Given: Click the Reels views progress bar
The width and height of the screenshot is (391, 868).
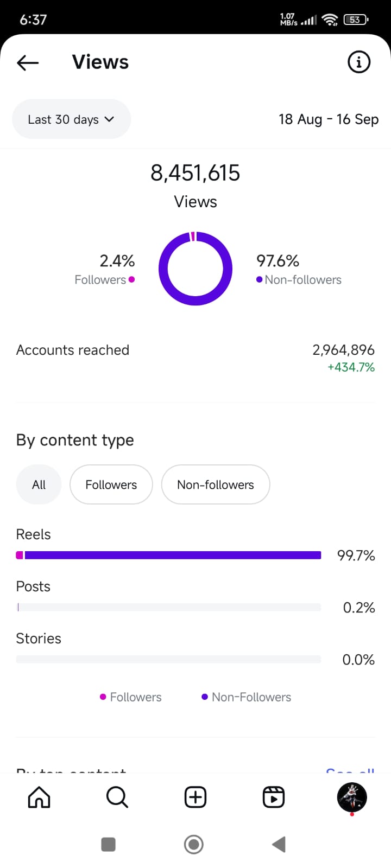Looking at the screenshot, I should 168,555.
